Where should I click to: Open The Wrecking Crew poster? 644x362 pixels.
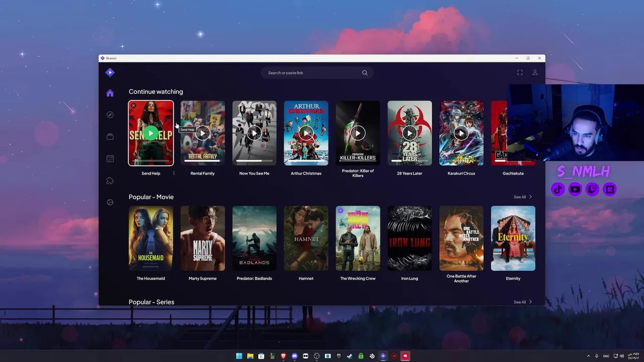(x=358, y=238)
